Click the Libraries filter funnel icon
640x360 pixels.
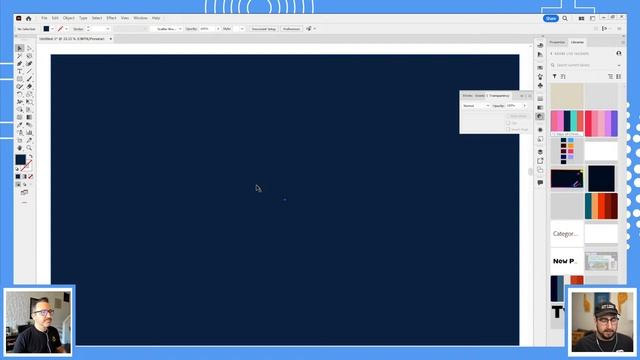pyautogui.click(x=554, y=76)
